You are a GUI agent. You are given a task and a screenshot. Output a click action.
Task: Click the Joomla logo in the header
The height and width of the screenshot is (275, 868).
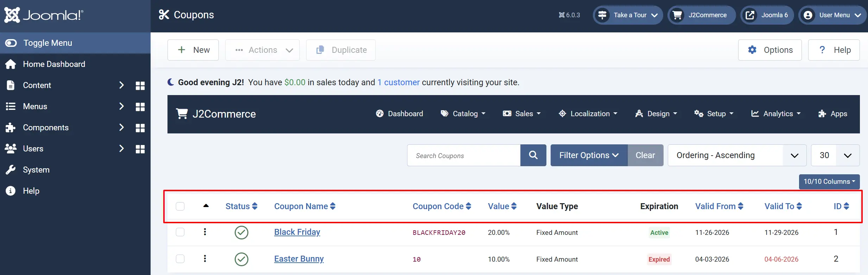pyautogui.click(x=44, y=15)
